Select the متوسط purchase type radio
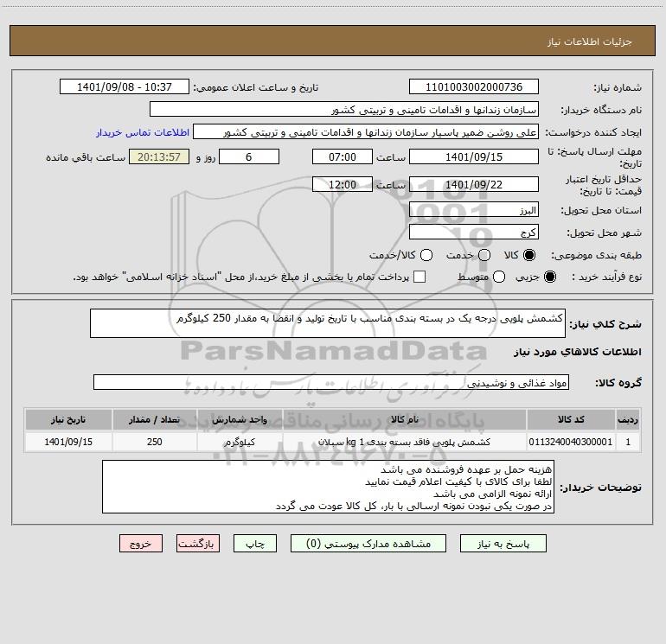The height and width of the screenshot is (644, 666). tap(499, 277)
